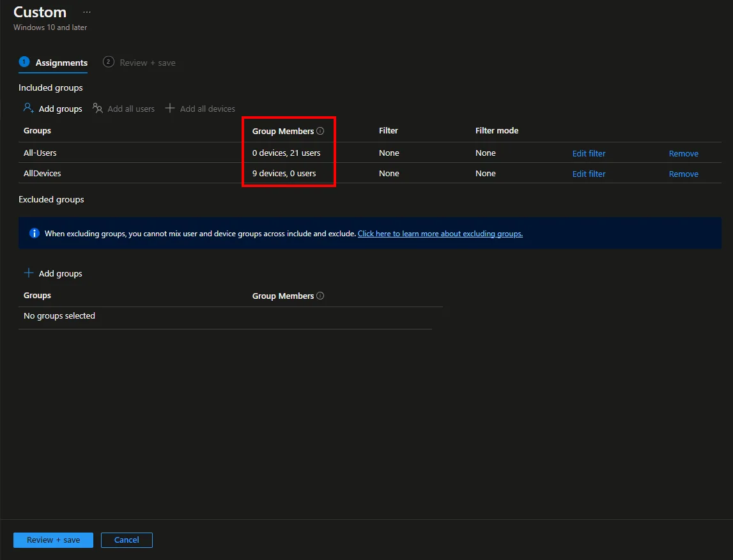The height and width of the screenshot is (560, 733).
Task: Open info icon beside excluded Group Members
Action: pos(320,296)
